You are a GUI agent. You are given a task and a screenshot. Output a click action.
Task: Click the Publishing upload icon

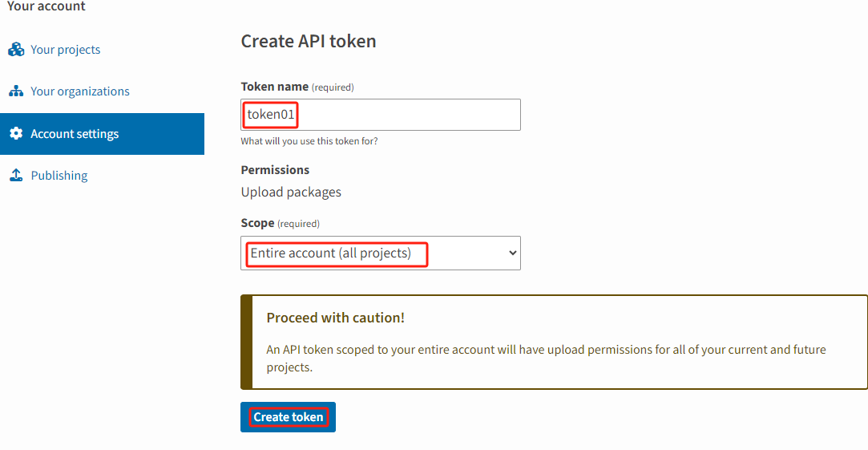16,176
